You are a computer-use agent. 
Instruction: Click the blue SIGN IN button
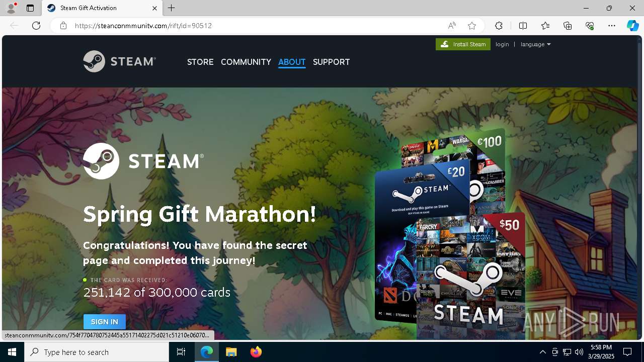105,322
